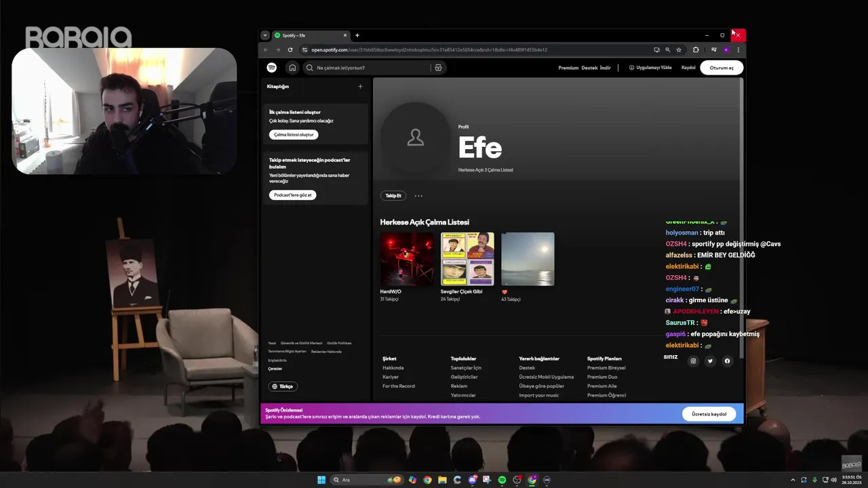The image size is (868, 488).
Task: Click the volume icon in system tray
Action: (x=833, y=480)
